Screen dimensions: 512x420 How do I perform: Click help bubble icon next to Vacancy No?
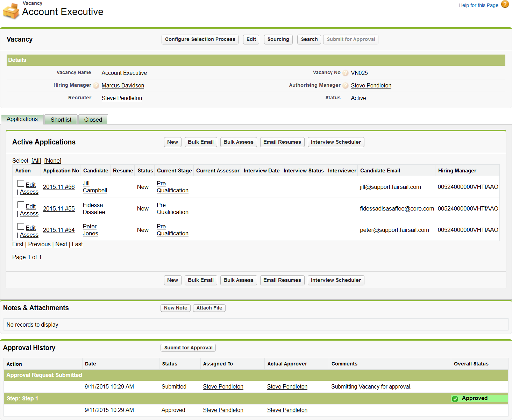345,73
